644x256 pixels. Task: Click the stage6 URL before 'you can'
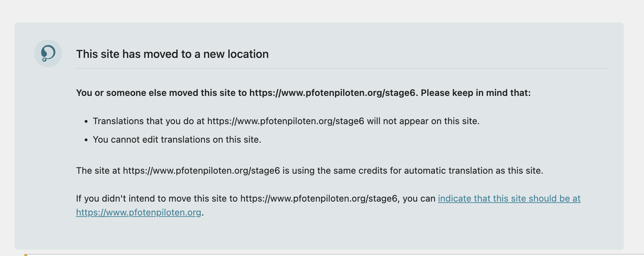(319, 198)
